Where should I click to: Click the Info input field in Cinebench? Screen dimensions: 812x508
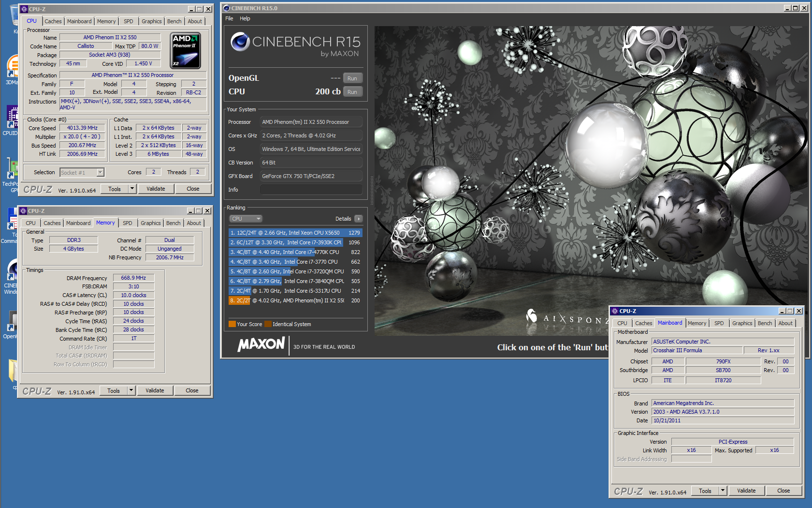pos(311,190)
